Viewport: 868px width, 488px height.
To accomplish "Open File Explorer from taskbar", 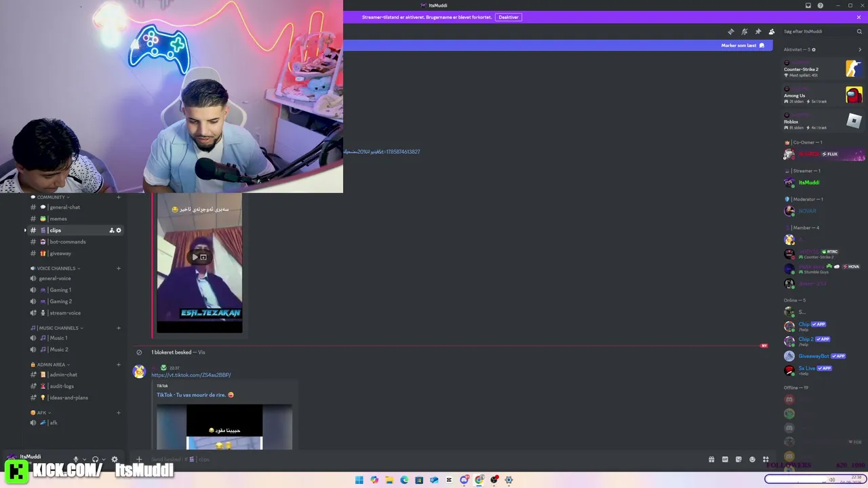I will click(x=389, y=480).
